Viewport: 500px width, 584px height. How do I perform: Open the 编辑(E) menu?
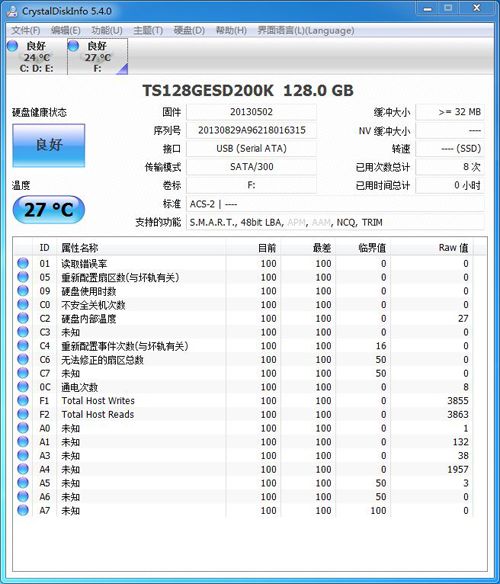click(66, 31)
